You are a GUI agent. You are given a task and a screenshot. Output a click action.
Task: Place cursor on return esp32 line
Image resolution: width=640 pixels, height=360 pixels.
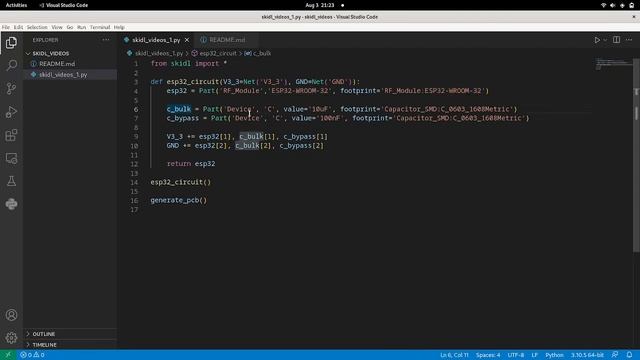[191, 164]
